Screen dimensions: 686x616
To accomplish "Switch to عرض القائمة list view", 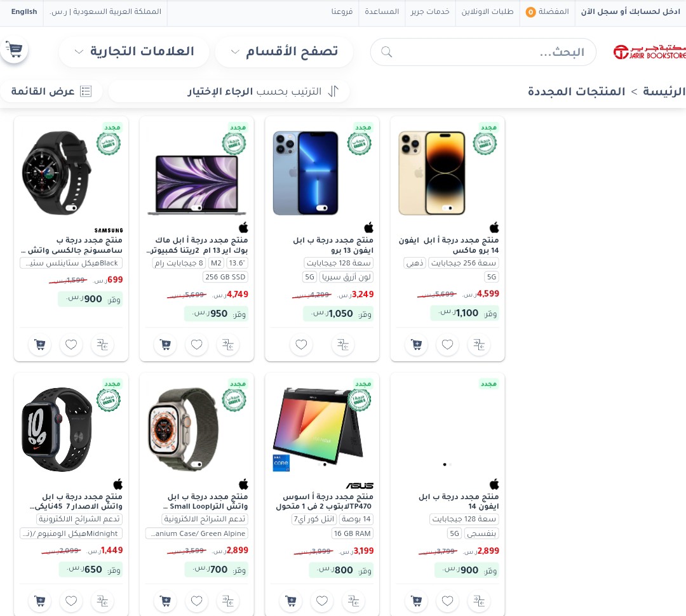I will (x=51, y=91).
